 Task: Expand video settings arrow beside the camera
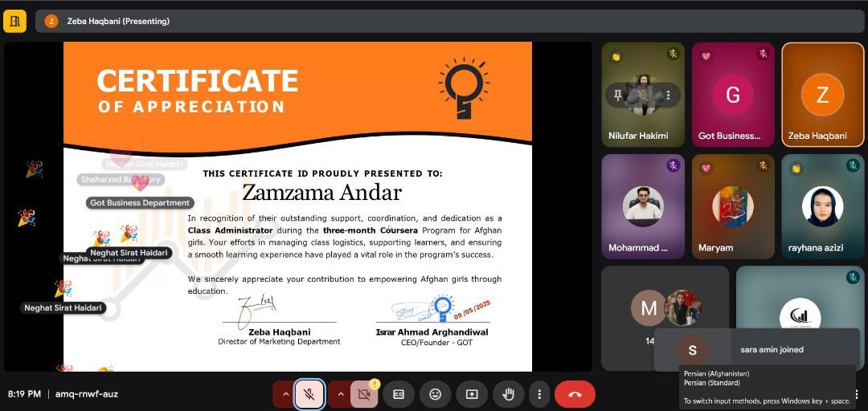pyautogui.click(x=341, y=394)
